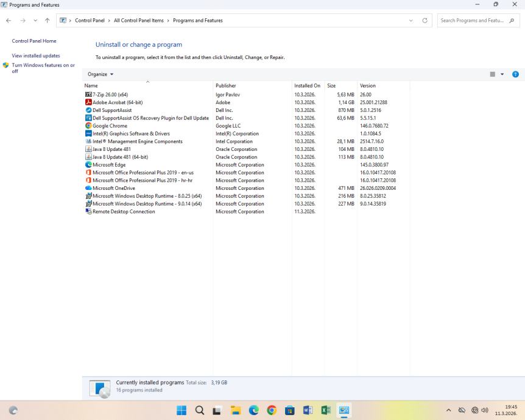
Task: Open Microsoft Store from the taskbar
Action: point(290,410)
